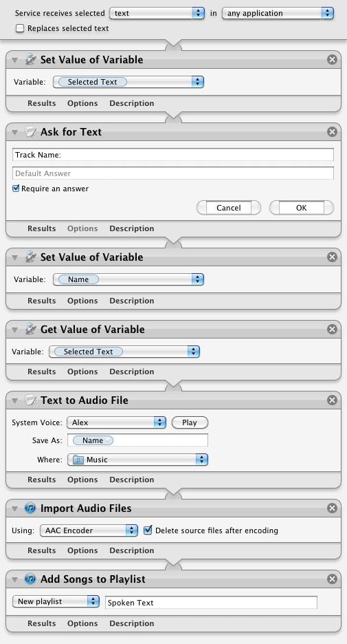Click the Text to Audio File action icon
Viewport: 347px width, 644px height.
point(30,400)
